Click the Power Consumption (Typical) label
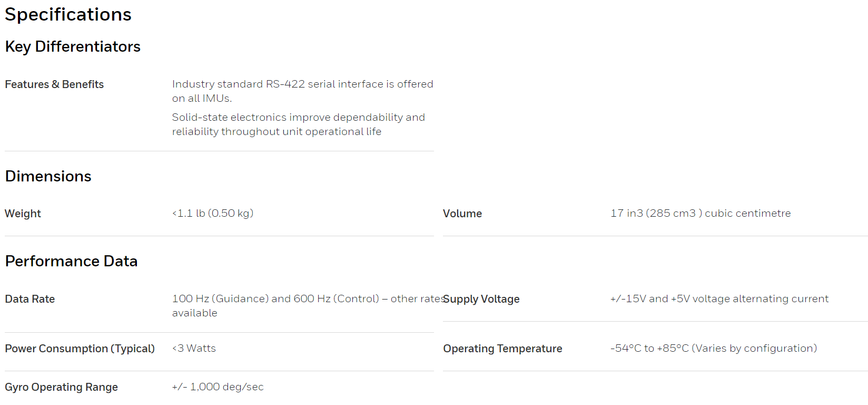Image resolution: width=868 pixels, height=405 pixels. pyautogui.click(x=80, y=349)
